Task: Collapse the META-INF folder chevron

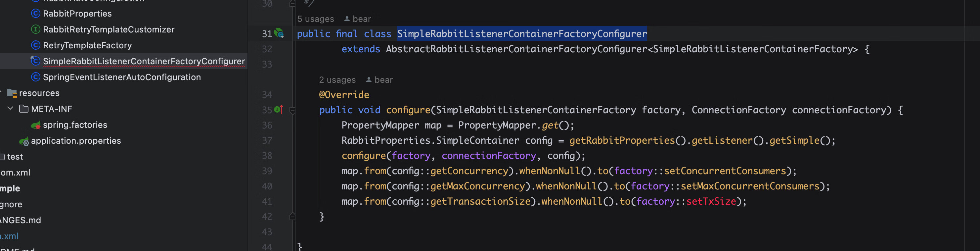Action: coord(10,109)
